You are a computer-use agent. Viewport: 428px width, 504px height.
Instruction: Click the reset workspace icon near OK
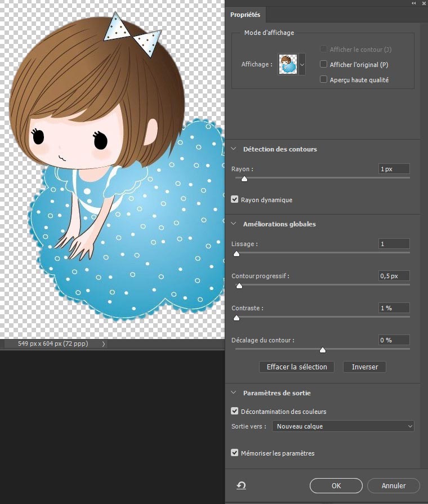coord(241,485)
